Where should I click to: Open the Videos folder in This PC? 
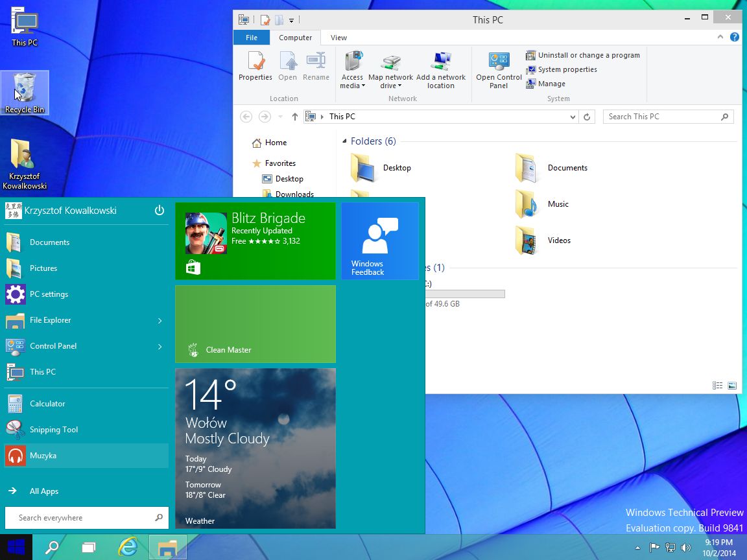(543, 240)
